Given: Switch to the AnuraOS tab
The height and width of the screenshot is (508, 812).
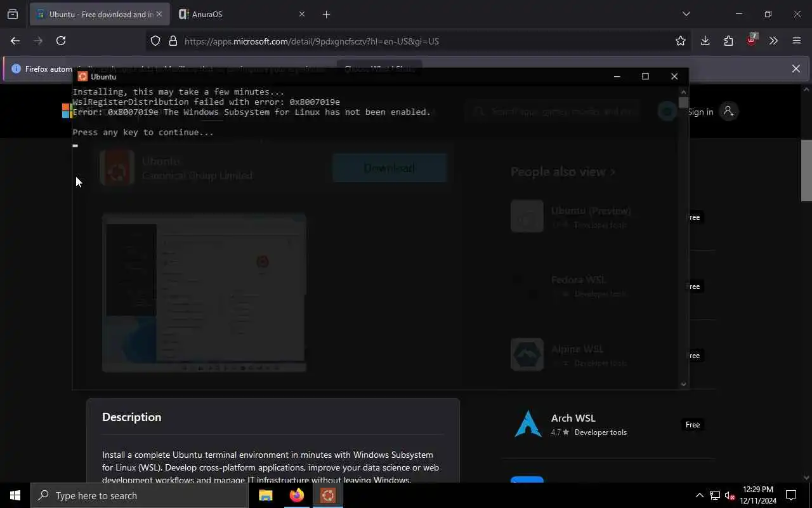Looking at the screenshot, I should click(x=242, y=14).
